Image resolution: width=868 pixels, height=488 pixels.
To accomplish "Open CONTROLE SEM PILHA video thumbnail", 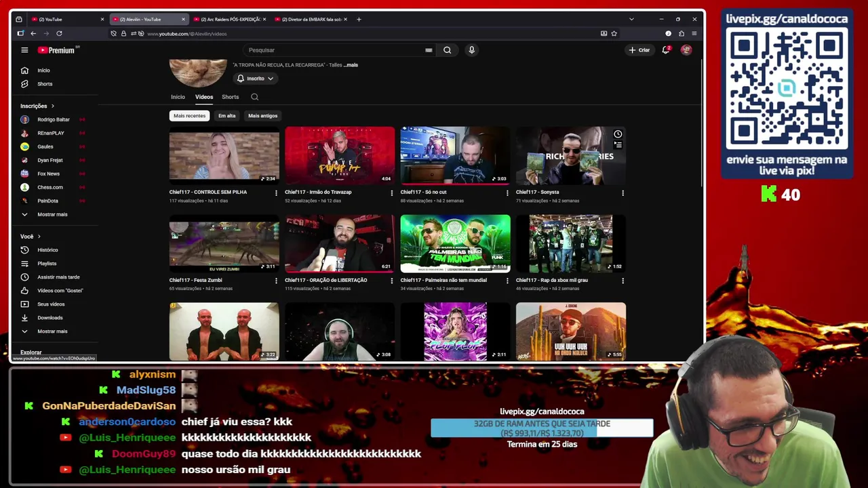I will pyautogui.click(x=224, y=155).
